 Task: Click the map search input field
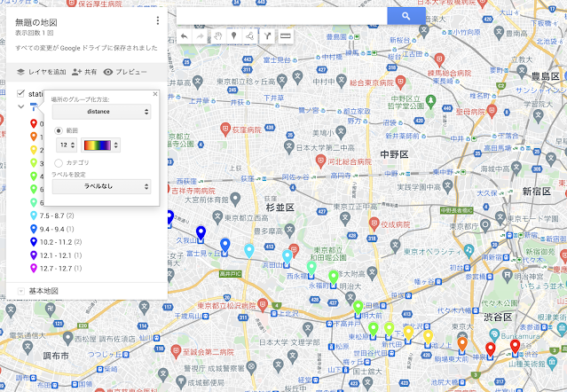point(281,16)
